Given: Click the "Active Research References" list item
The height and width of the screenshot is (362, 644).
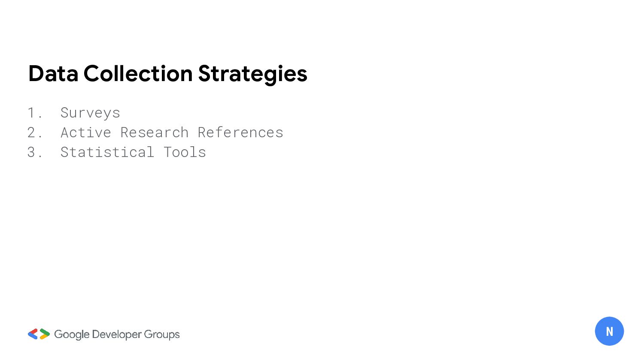Looking at the screenshot, I should (x=172, y=133).
